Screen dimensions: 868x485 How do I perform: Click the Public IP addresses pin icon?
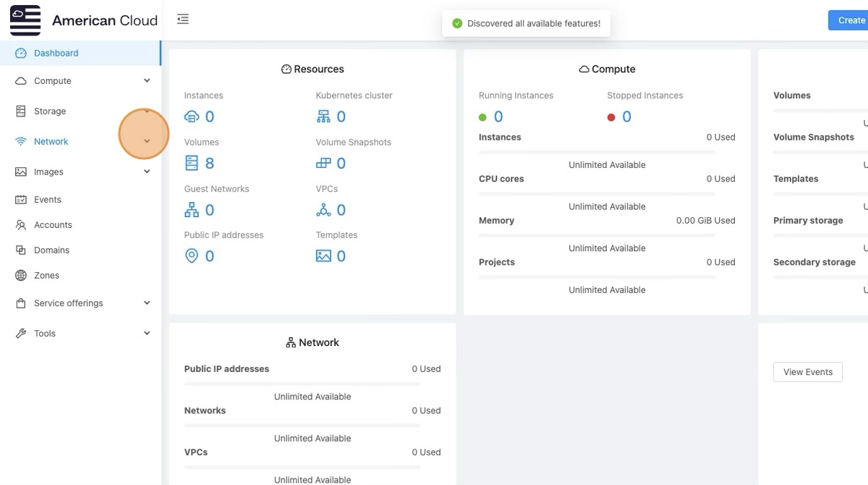point(192,256)
